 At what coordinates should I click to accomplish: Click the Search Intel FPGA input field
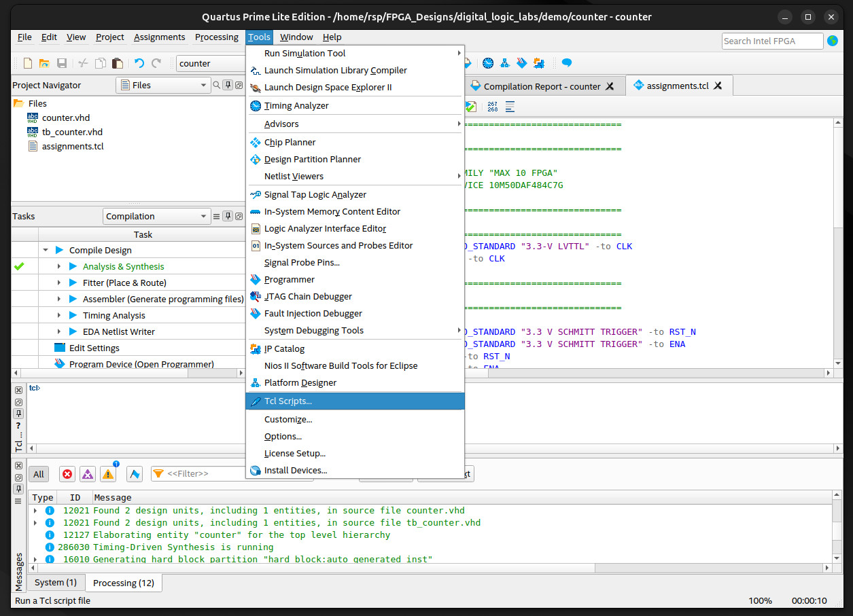pos(772,41)
